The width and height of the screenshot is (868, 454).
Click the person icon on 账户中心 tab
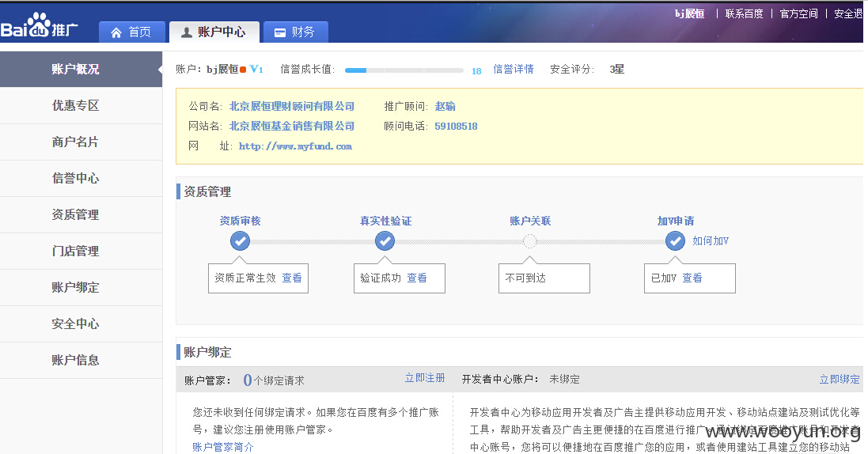pyautogui.click(x=187, y=32)
